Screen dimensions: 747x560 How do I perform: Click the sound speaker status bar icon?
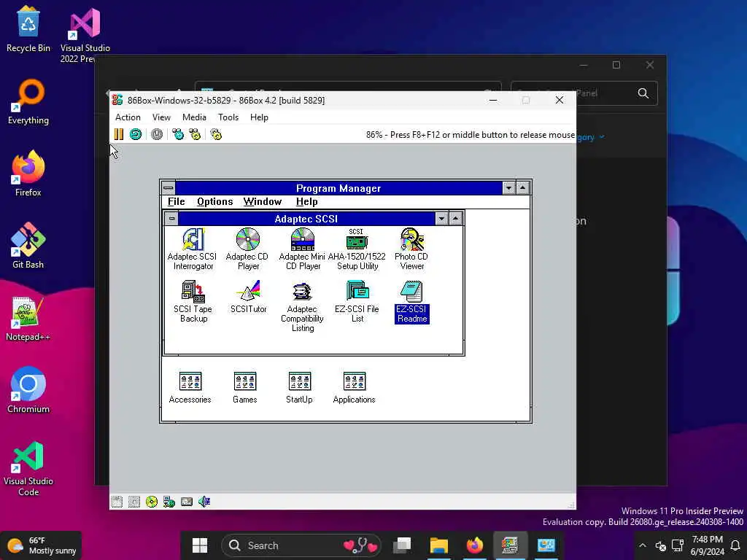coord(204,502)
